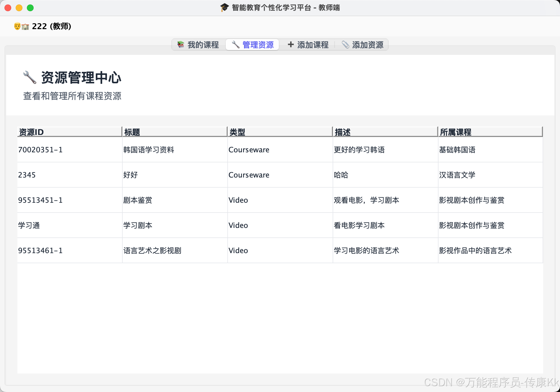Click the large wrench icon in page heading

pos(30,77)
